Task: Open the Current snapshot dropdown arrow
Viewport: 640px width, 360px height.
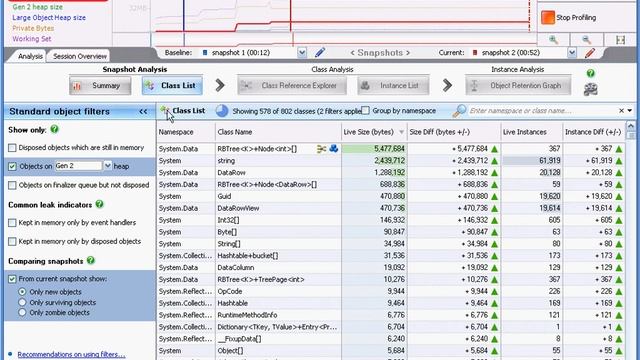Action: (x=572, y=53)
